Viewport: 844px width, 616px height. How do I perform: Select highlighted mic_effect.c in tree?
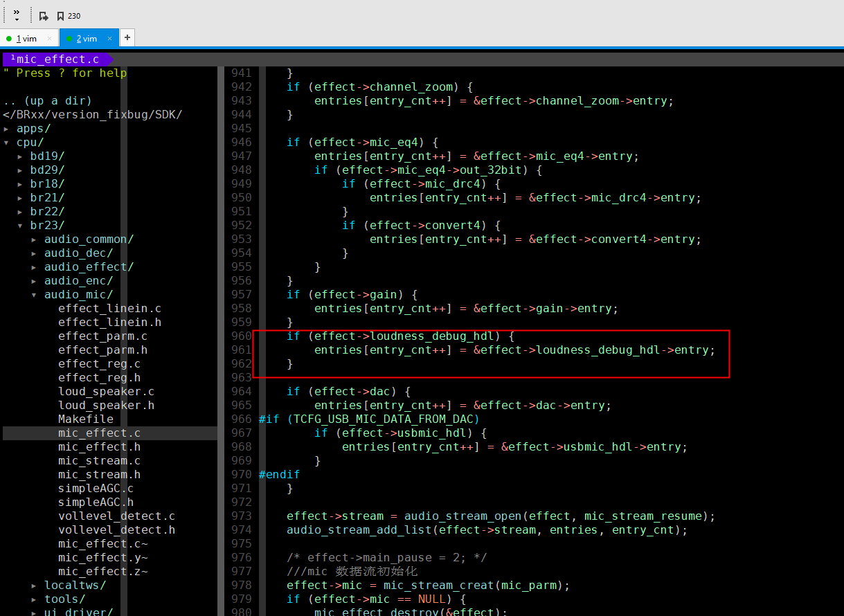tap(99, 433)
